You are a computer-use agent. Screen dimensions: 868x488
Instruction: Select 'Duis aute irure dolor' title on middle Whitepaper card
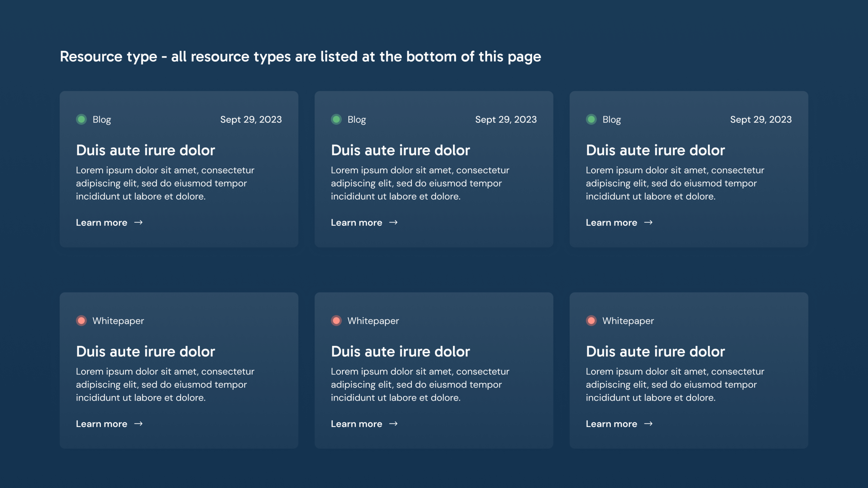click(400, 351)
